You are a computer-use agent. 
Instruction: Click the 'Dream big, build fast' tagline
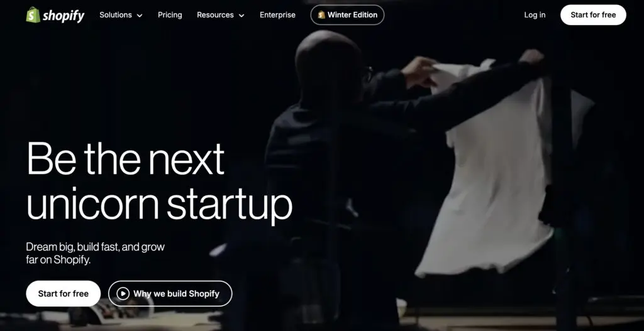[96, 253]
